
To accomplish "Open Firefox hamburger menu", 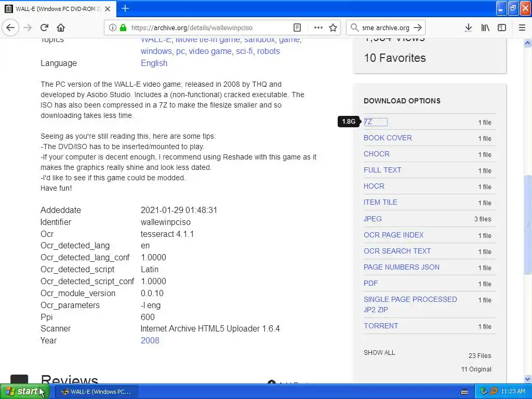I will 522,28.
